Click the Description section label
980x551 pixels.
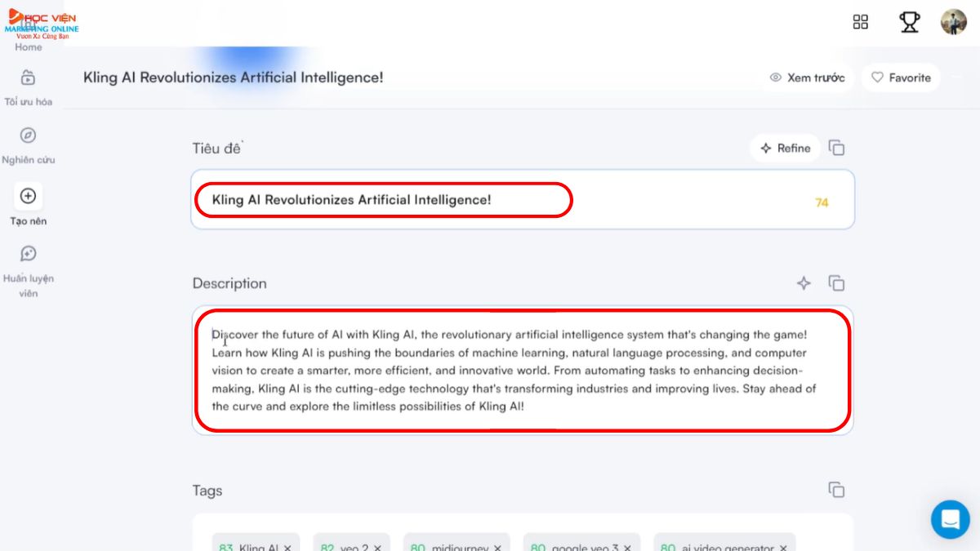(229, 283)
